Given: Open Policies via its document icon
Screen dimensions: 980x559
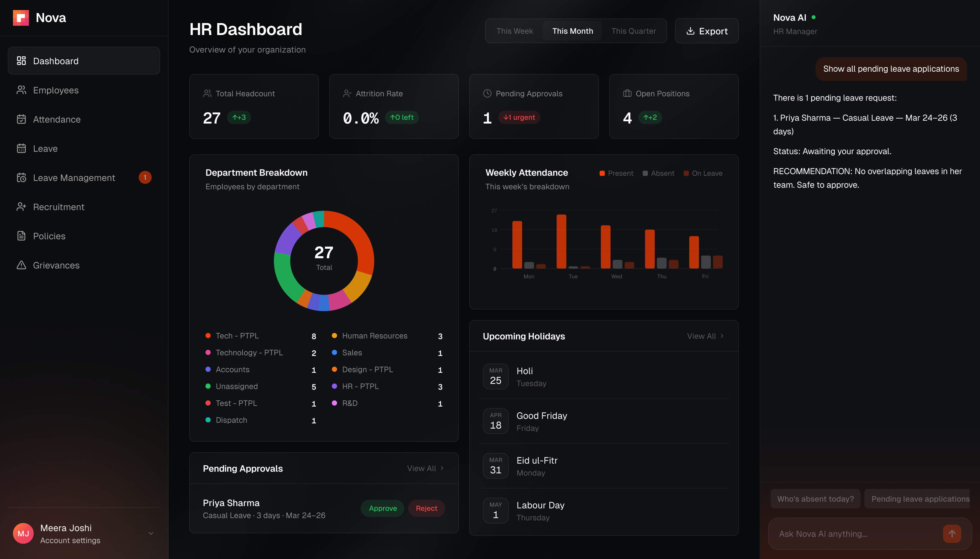Looking at the screenshot, I should point(21,236).
